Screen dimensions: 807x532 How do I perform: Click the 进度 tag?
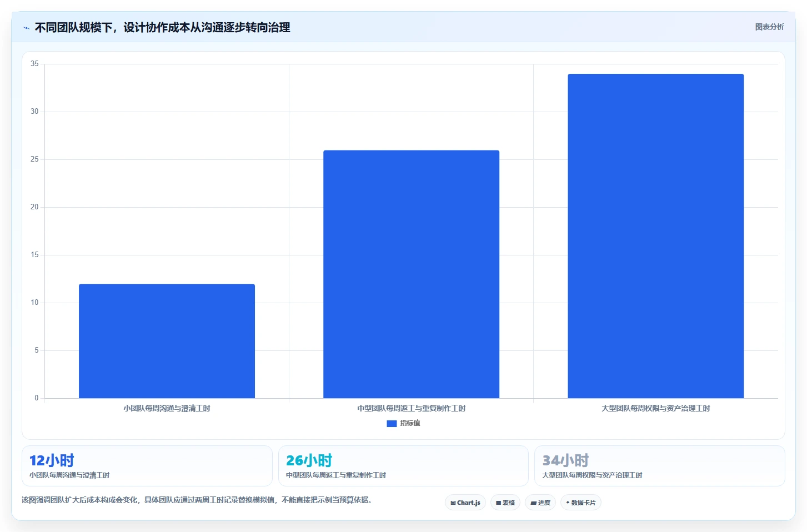(x=540, y=503)
